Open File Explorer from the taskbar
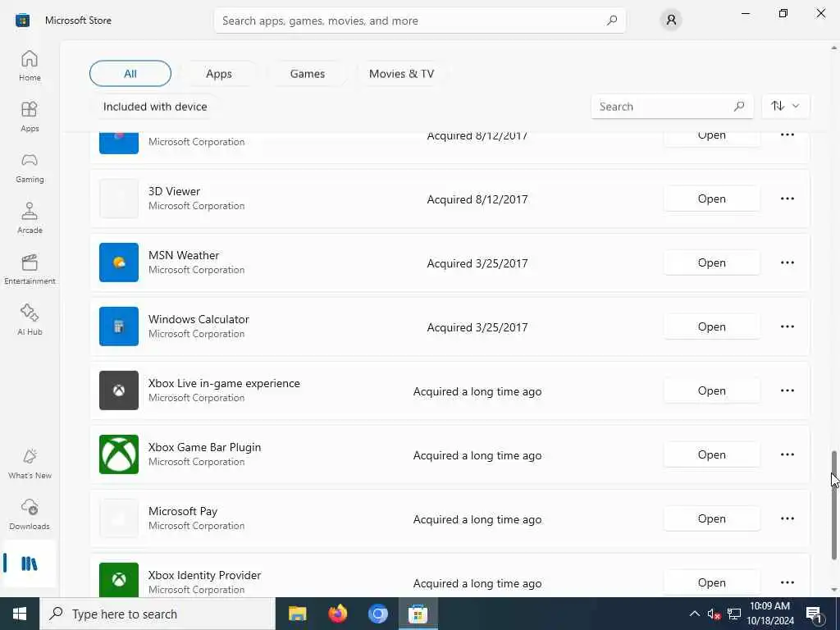This screenshot has height=630, width=840. (x=297, y=614)
